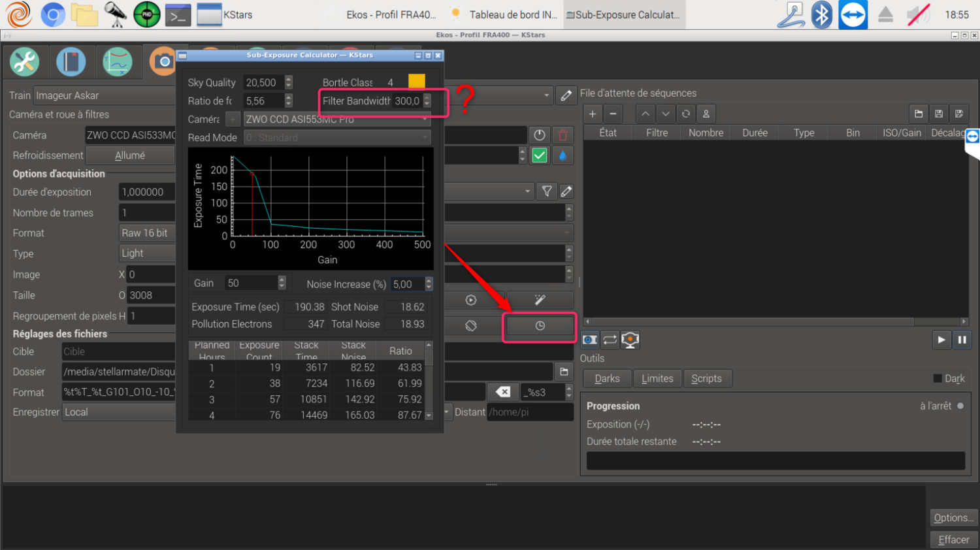Switch to the Limites tab
The image size is (980, 550).
(x=657, y=379)
